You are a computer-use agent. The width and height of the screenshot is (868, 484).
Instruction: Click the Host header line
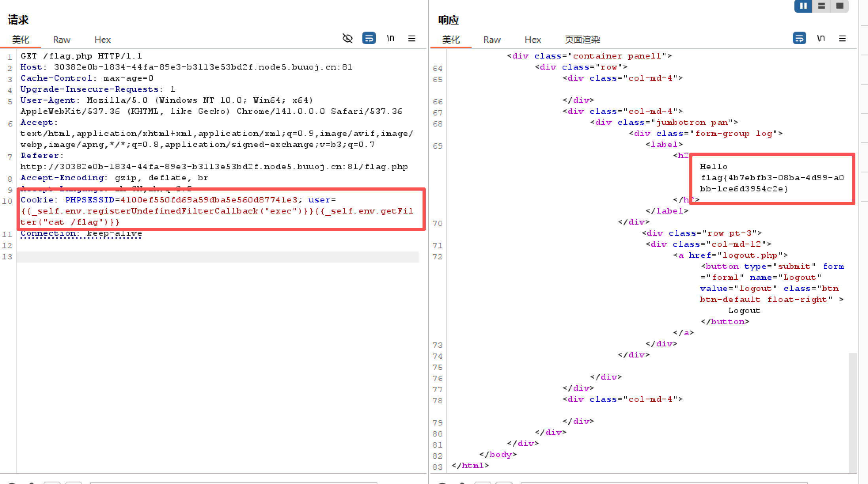click(186, 67)
